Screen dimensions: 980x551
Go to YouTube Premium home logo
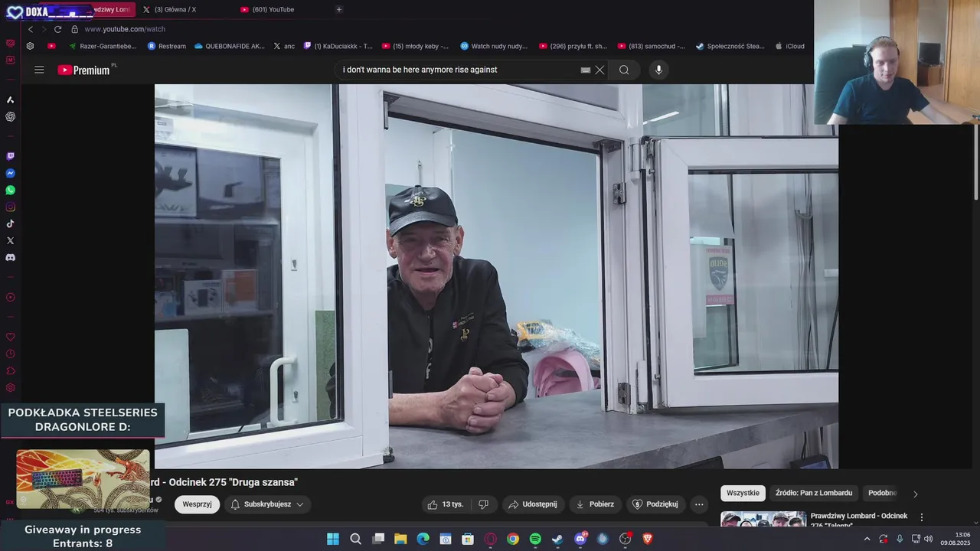[85, 70]
